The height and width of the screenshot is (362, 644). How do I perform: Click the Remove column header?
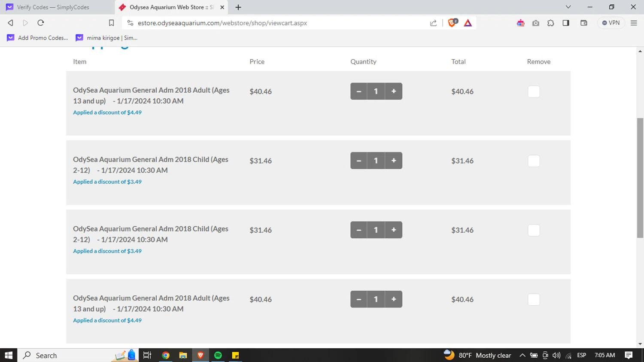tap(538, 61)
